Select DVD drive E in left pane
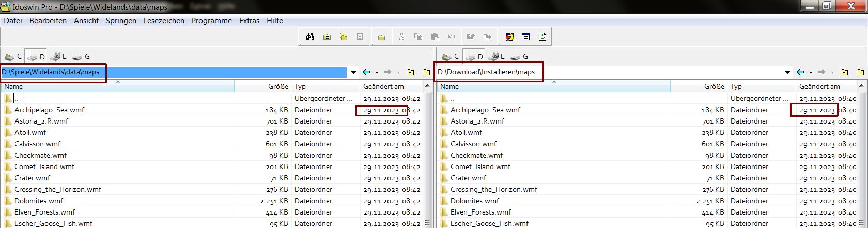868x228 pixels. 59,56
